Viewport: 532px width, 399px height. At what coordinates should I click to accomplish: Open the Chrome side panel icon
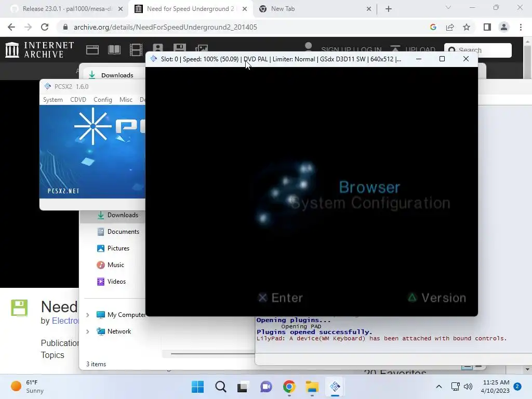pos(487,27)
